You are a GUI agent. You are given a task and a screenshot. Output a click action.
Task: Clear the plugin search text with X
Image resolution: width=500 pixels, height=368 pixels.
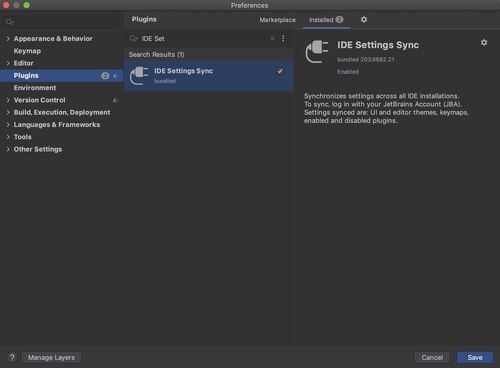point(272,38)
